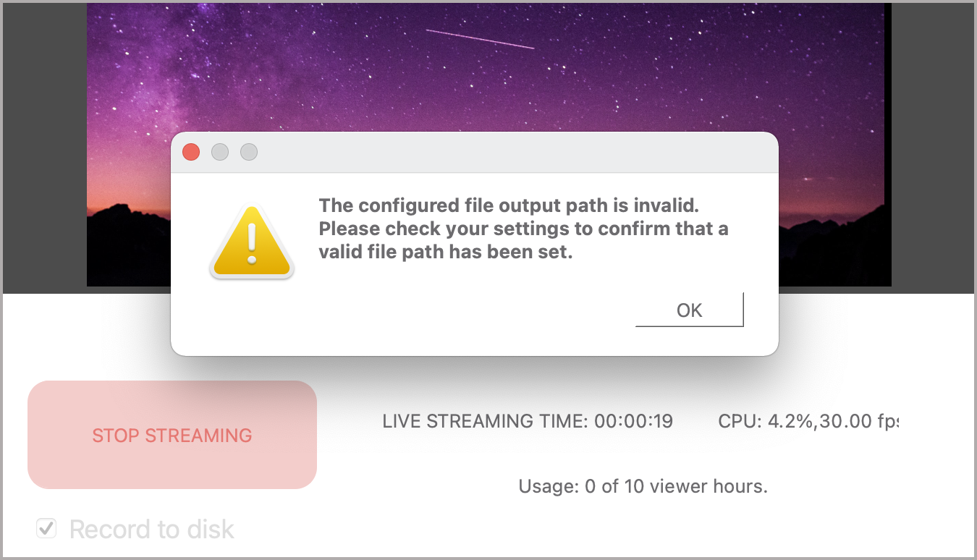Click the shooting star in the video preview
The width and height of the screenshot is (977, 560).
pos(480,39)
